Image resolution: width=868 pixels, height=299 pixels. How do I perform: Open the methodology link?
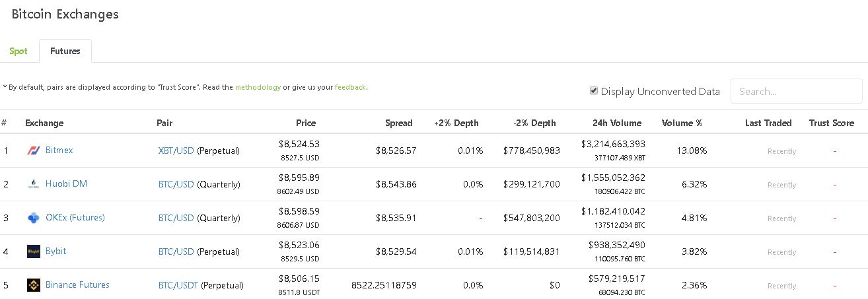[x=258, y=87]
